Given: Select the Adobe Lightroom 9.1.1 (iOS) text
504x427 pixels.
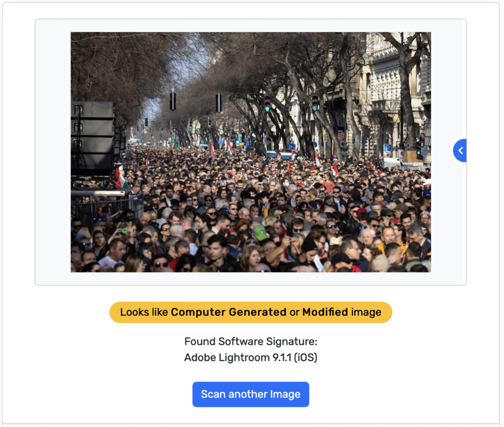Looking at the screenshot, I should (251, 357).
